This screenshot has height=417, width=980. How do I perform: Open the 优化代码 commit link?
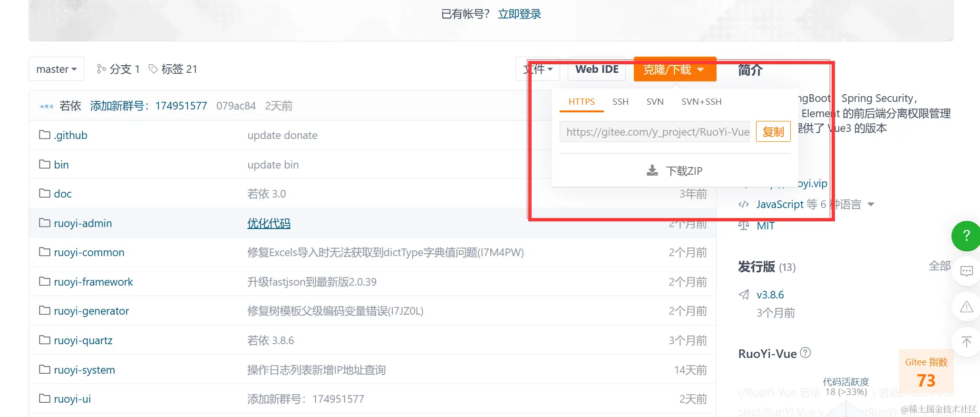[269, 223]
